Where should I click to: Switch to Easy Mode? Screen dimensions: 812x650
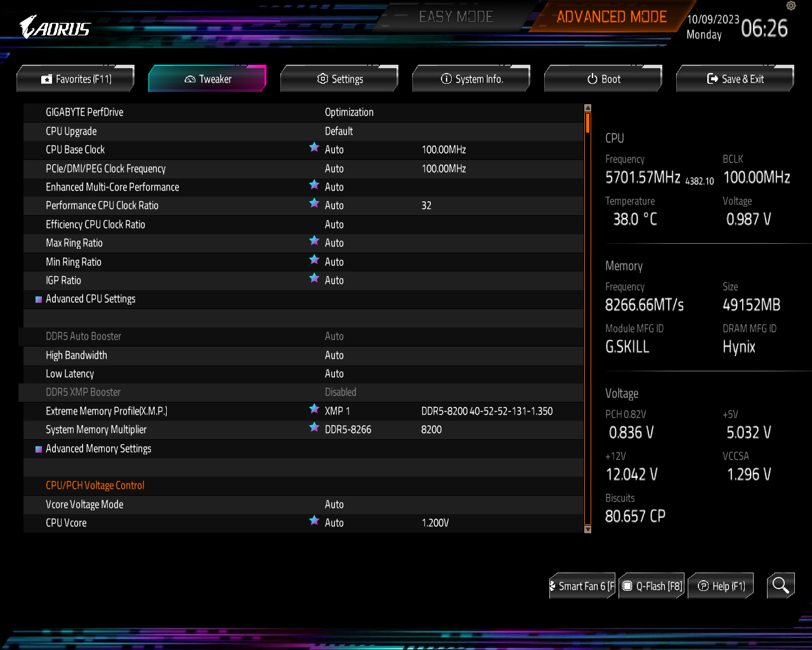coord(455,17)
